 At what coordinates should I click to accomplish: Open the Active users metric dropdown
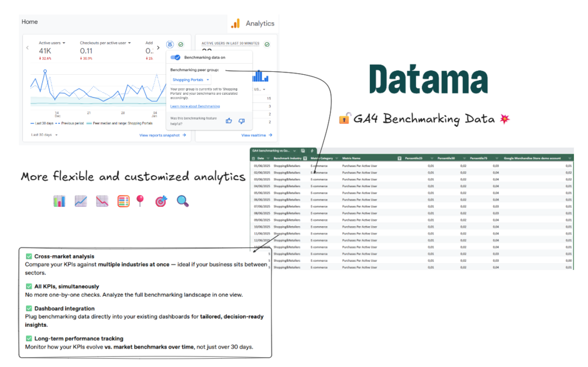click(x=52, y=43)
